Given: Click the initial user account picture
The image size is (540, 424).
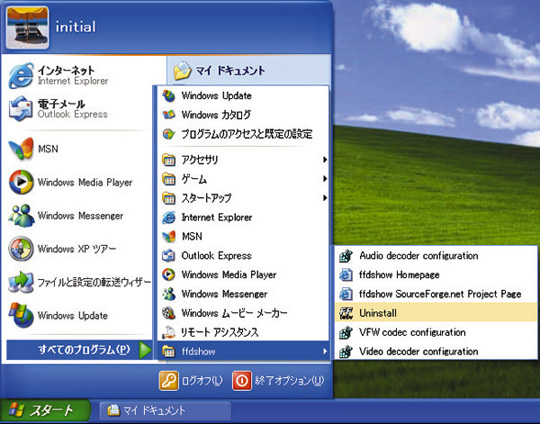Looking at the screenshot, I should [27, 28].
